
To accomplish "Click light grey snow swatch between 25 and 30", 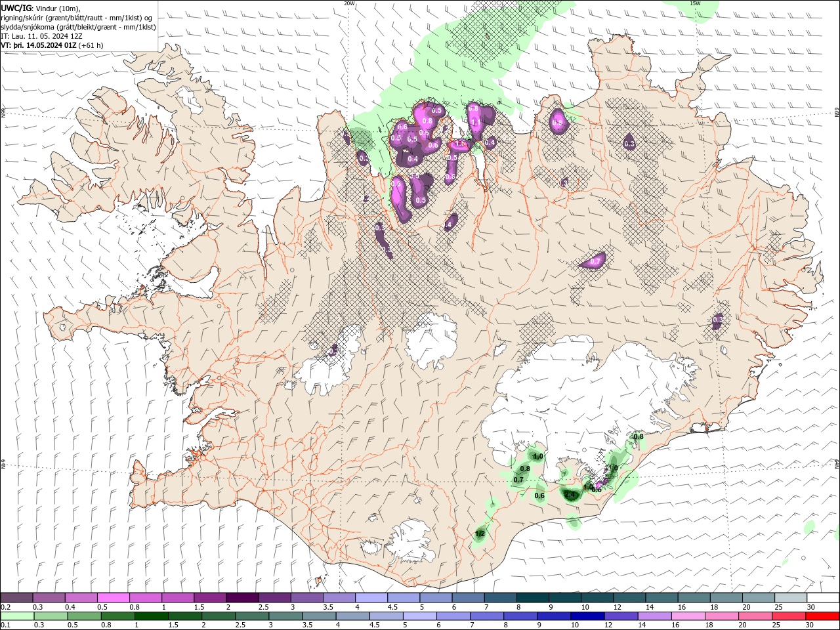I will [790, 598].
